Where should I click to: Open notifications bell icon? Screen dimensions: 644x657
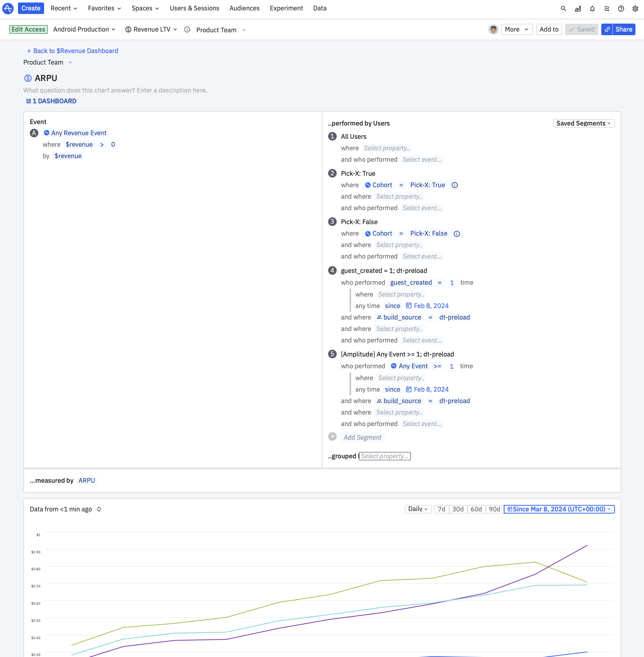point(592,9)
